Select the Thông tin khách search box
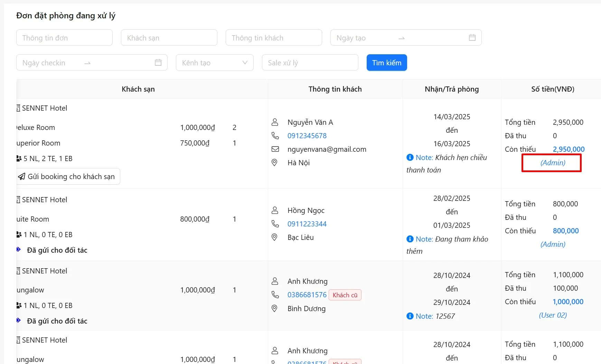Image resolution: width=601 pixels, height=364 pixels. coord(273,38)
